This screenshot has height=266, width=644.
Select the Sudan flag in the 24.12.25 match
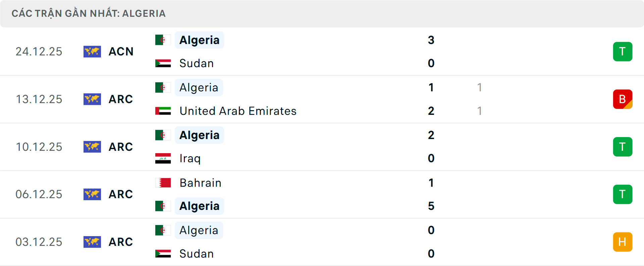tap(163, 63)
